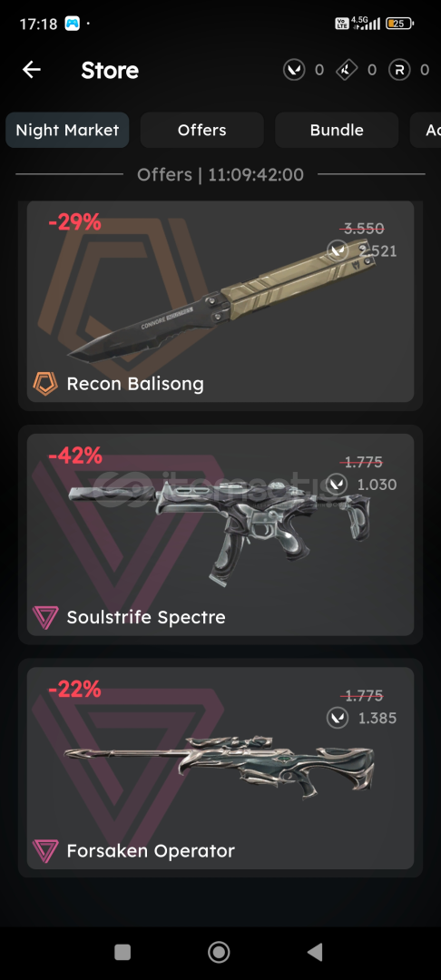Tap Android recent apps square button
441x980 pixels.
tap(122, 952)
